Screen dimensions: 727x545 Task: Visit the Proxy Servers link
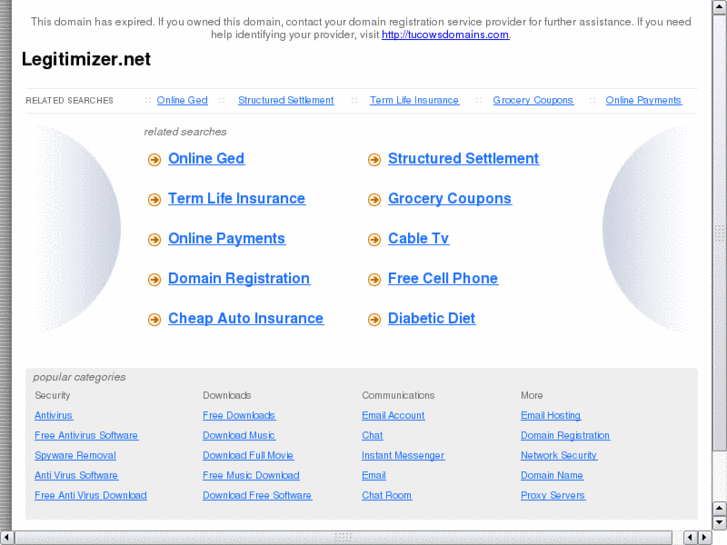coord(553,496)
